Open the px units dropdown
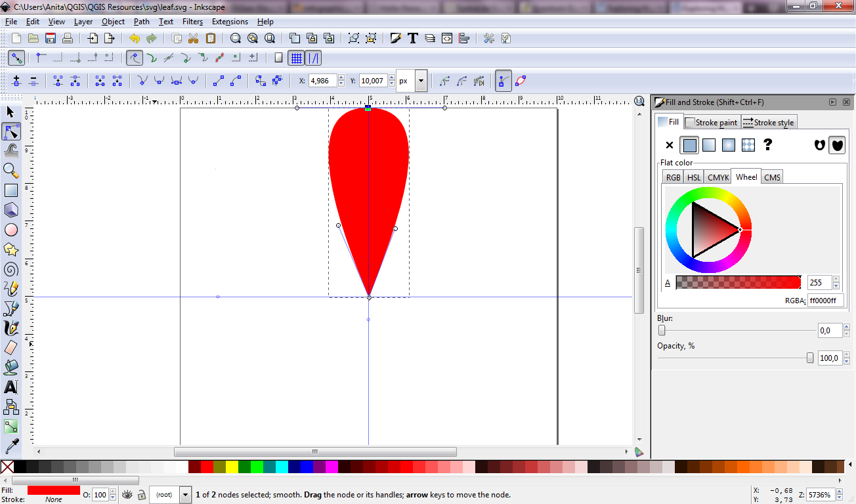Screen dimensions: 856x504 tap(421, 81)
